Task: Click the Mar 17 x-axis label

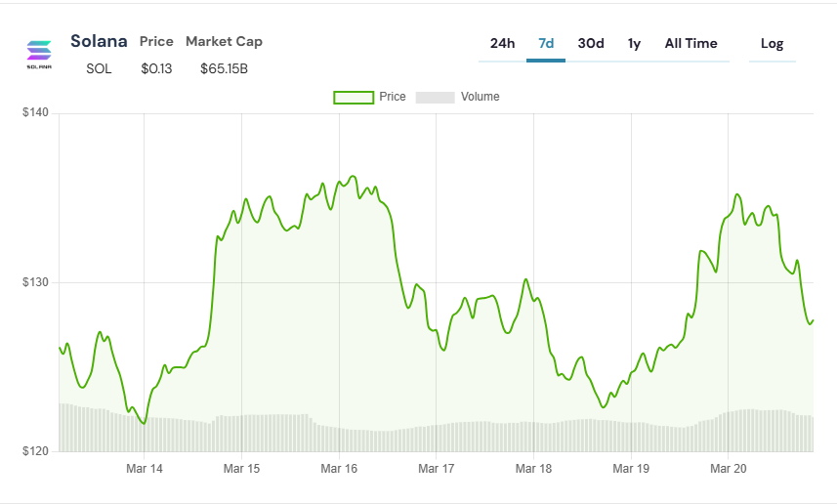Action: pos(437,469)
